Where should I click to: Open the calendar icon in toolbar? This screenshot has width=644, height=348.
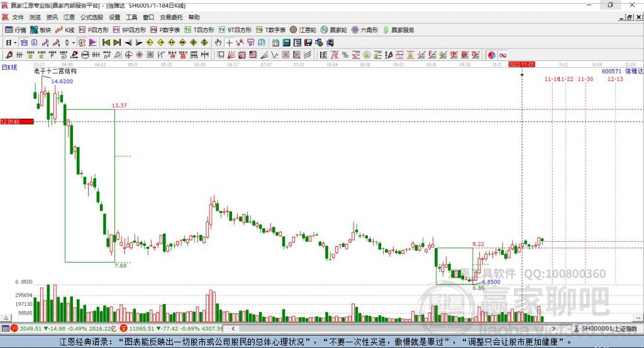coord(275,43)
